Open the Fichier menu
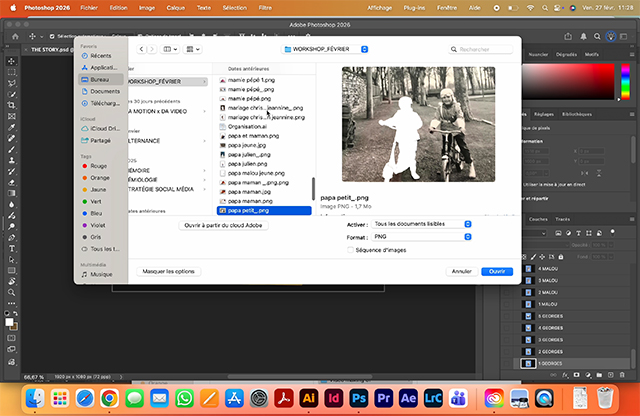The height and width of the screenshot is (416, 640). [89, 8]
